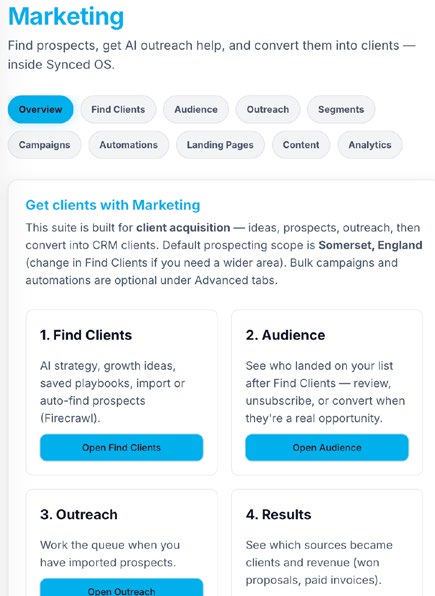Screen dimensions: 435x596
Task: Select the 4. Results card heading
Action: click(x=278, y=514)
